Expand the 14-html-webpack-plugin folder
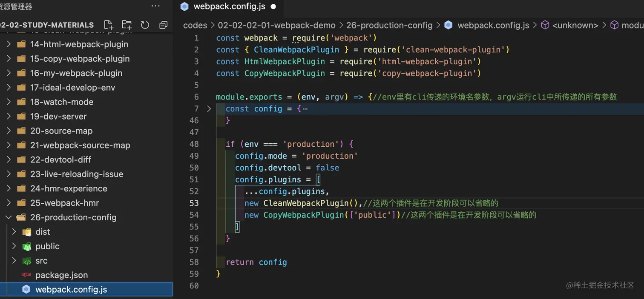The height and width of the screenshot is (299, 644). 9,44
